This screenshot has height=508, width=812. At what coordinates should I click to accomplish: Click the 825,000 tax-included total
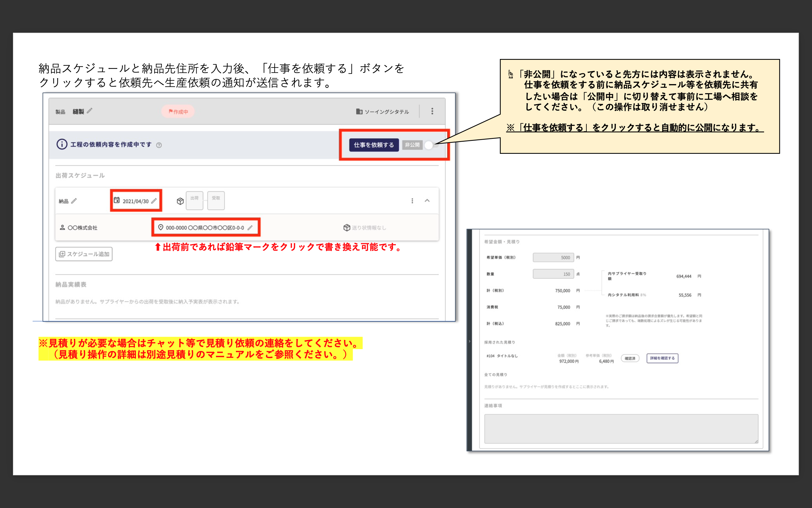(563, 324)
